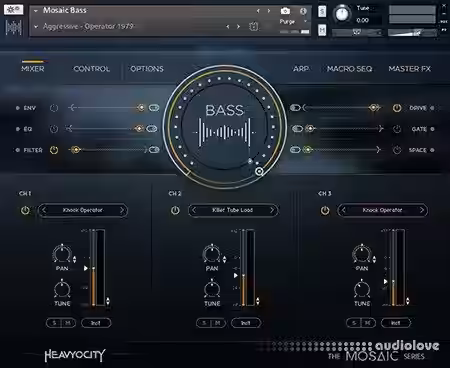Toggle DRIVE power button

tap(397, 108)
